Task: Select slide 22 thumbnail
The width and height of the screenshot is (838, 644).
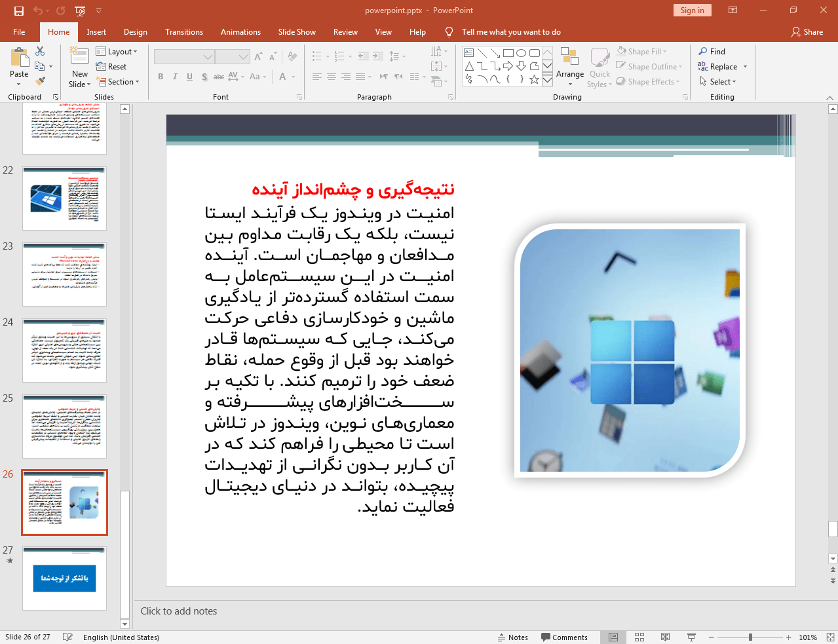Action: tap(64, 199)
